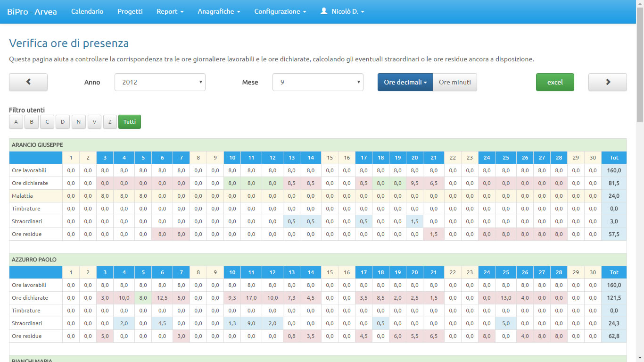Click the BiPro - Arvea brand logo

(32, 12)
